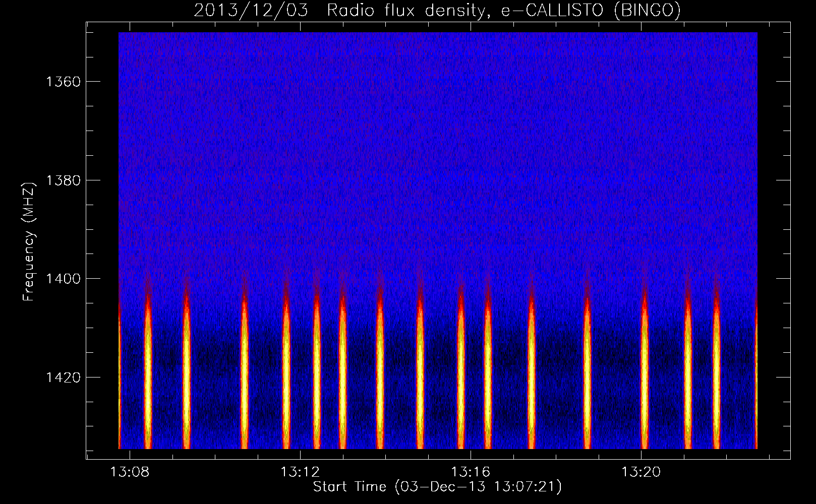This screenshot has width=816, height=504.
Task: Click the 'Frequency (MHZ)' axis label
Action: pyautogui.click(x=29, y=241)
